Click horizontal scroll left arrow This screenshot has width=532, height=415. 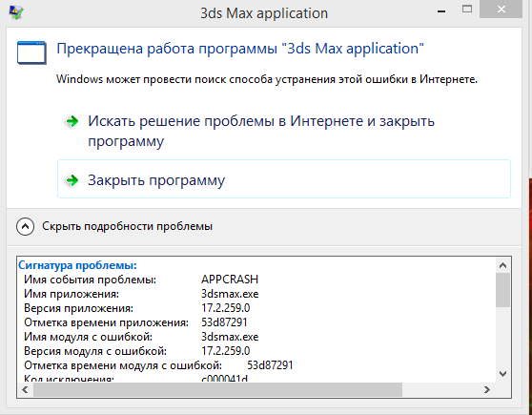click(x=25, y=389)
